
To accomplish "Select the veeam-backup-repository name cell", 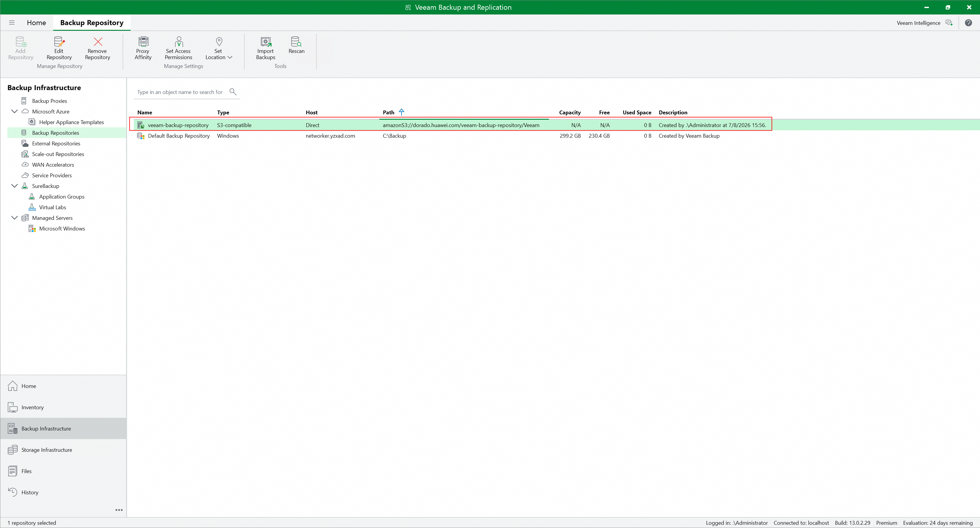I will 178,125.
